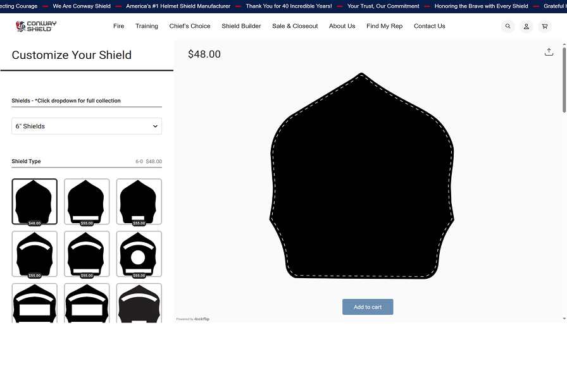Open the site search icon

tap(508, 27)
